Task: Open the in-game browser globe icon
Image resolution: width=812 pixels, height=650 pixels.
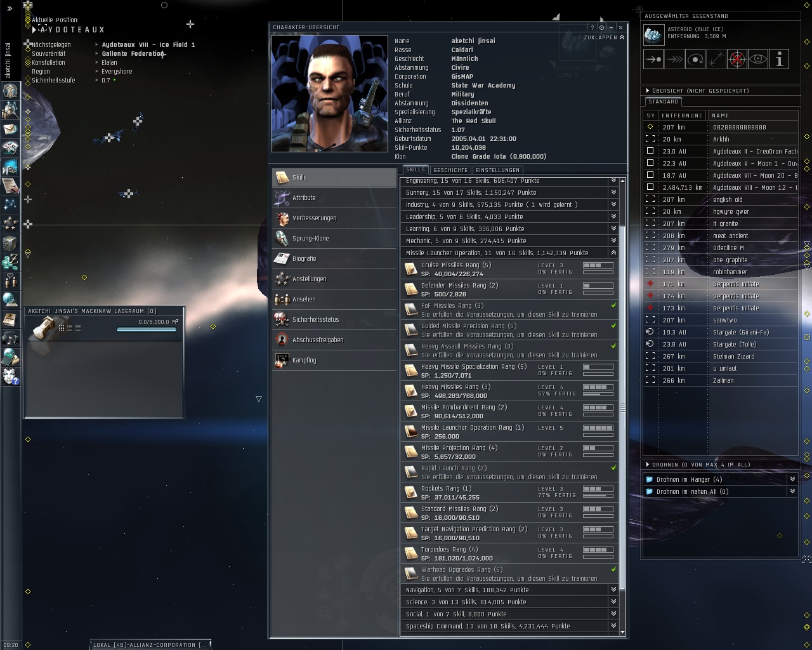Action: pyautogui.click(x=10, y=300)
